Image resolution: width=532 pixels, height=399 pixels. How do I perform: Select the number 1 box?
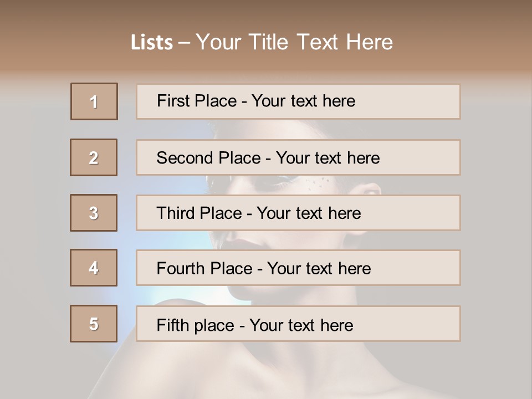pos(94,101)
